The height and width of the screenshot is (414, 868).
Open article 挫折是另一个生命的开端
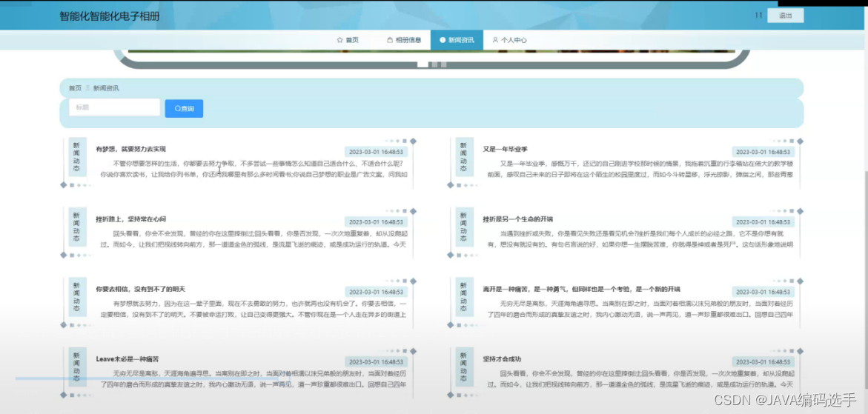pos(517,219)
